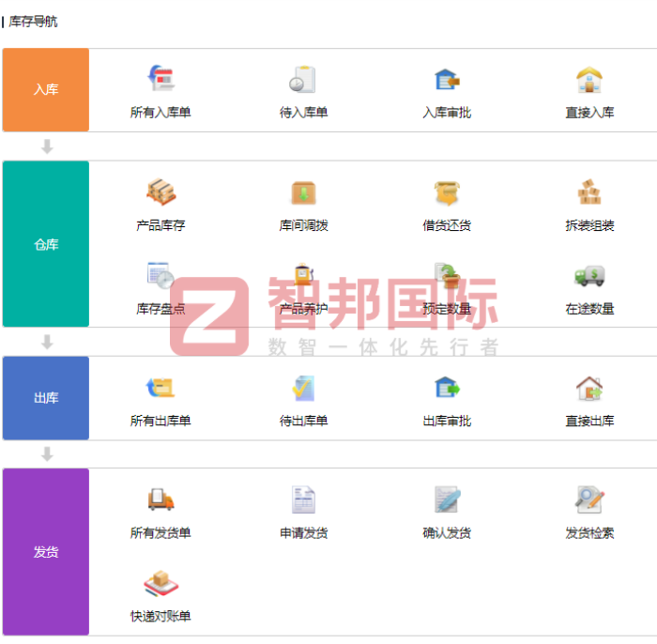Select the 直接入库 house icon

point(589,80)
